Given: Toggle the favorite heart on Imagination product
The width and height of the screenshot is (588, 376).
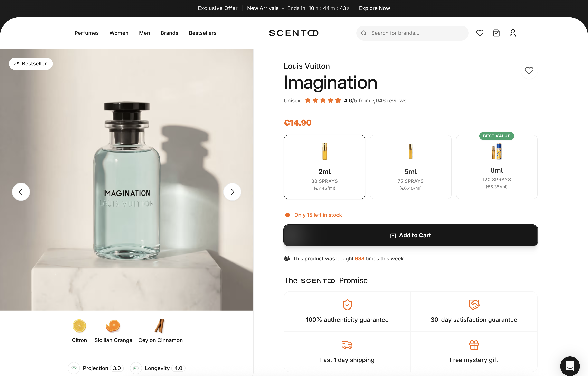Looking at the screenshot, I should click(529, 71).
